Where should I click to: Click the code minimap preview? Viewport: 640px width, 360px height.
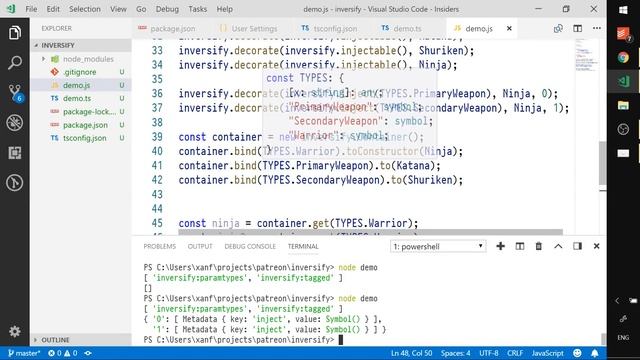[587, 55]
